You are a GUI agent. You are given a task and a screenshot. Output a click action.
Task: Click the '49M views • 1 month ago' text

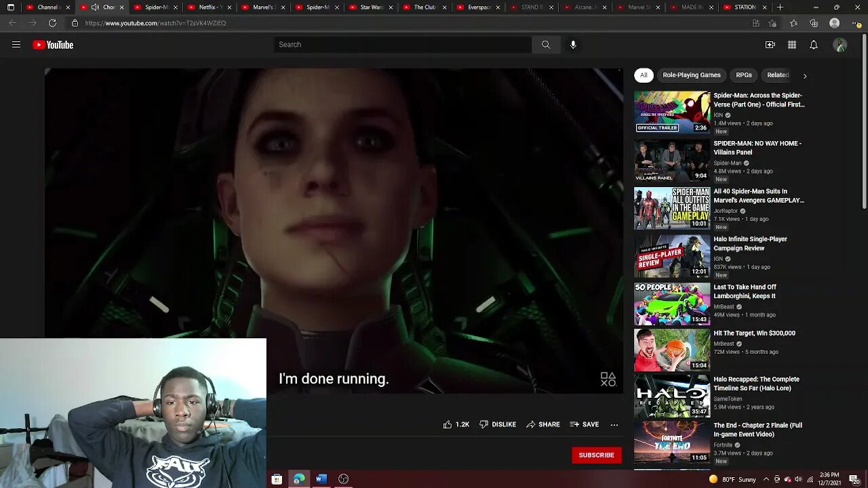[x=744, y=315]
